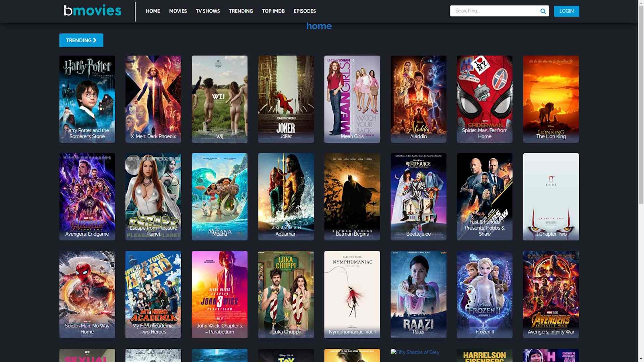
Task: Click the Moana movie poster
Action: point(219,196)
